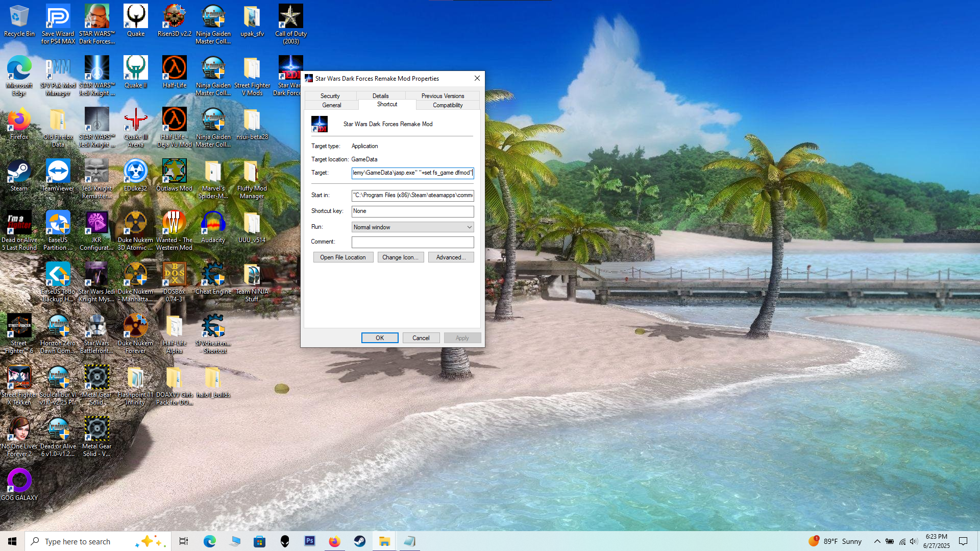
Task: Show hidden system tray icons
Action: 877,541
